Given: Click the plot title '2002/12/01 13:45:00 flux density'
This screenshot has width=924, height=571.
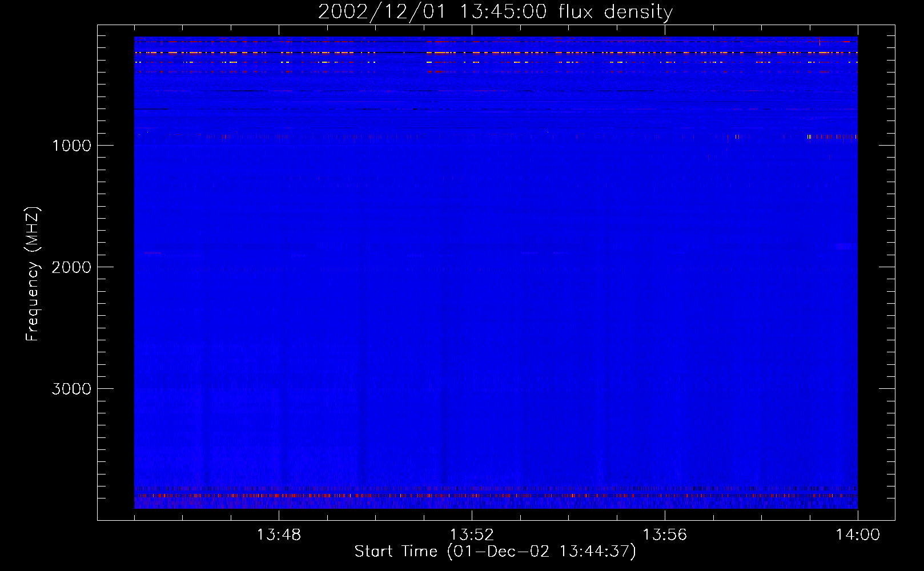Looking at the screenshot, I should (x=495, y=12).
